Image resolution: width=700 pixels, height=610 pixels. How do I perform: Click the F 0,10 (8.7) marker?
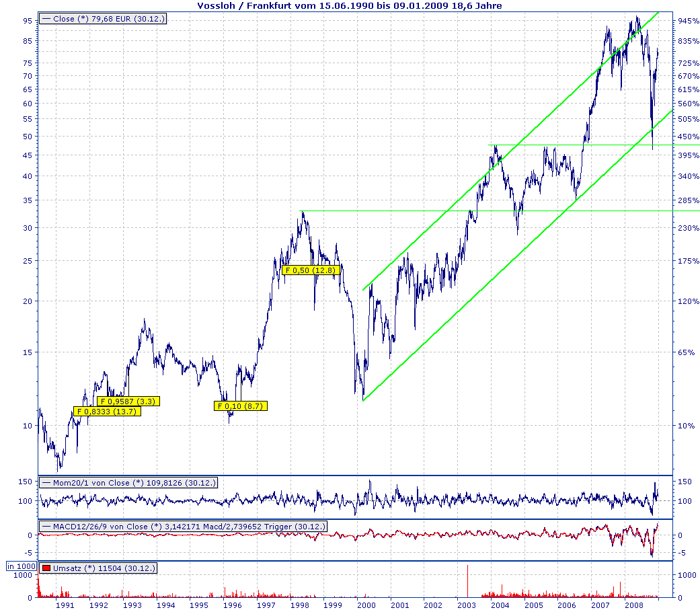pos(241,406)
